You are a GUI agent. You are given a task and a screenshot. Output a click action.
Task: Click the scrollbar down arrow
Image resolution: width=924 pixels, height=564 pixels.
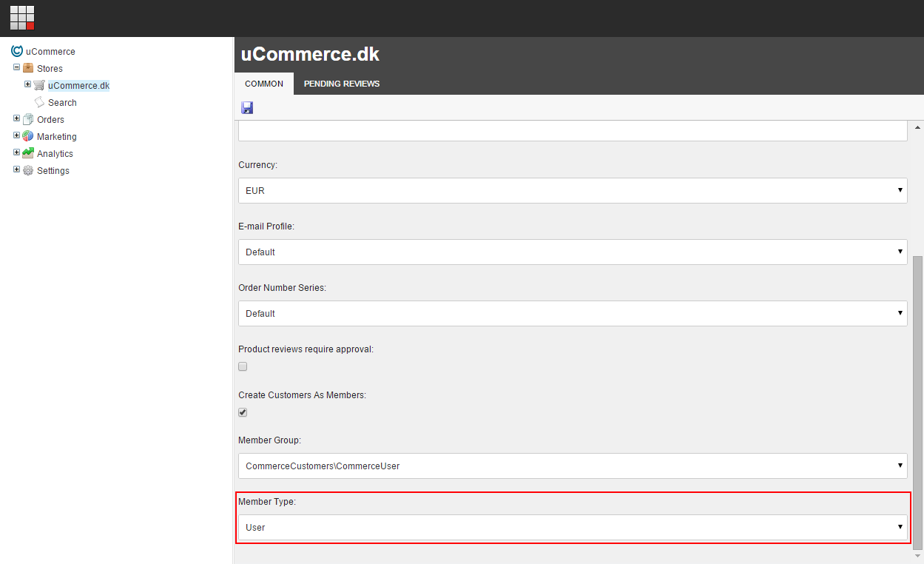918,556
